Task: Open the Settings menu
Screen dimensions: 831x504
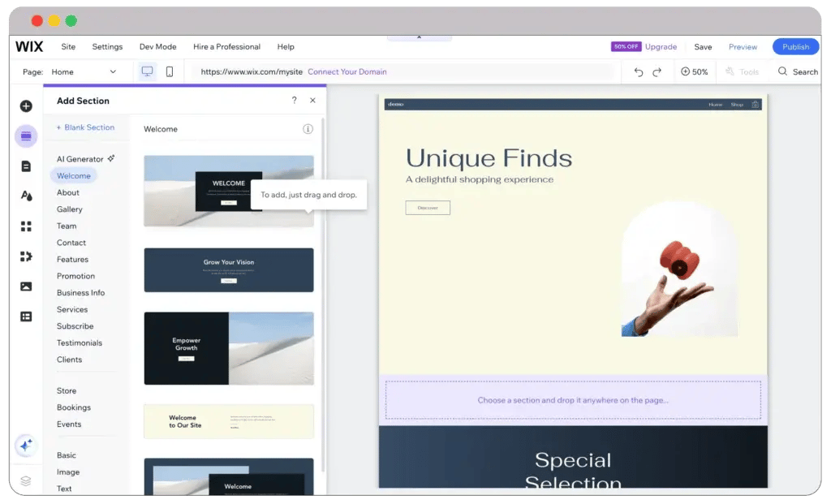Action: [107, 47]
